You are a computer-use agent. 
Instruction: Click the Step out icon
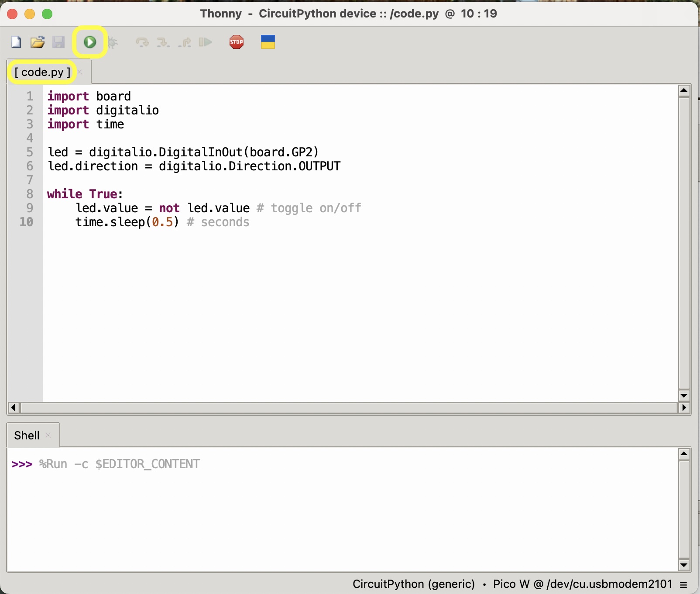pos(185,42)
